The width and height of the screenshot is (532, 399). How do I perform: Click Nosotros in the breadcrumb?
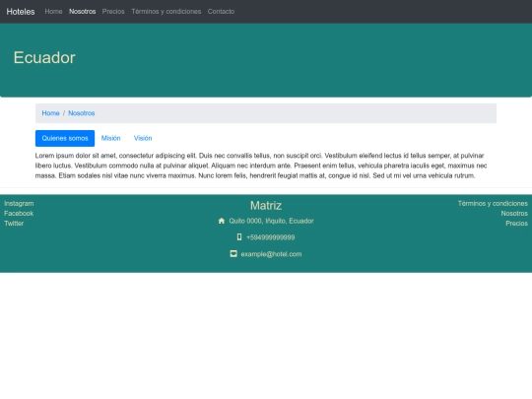[x=82, y=113]
